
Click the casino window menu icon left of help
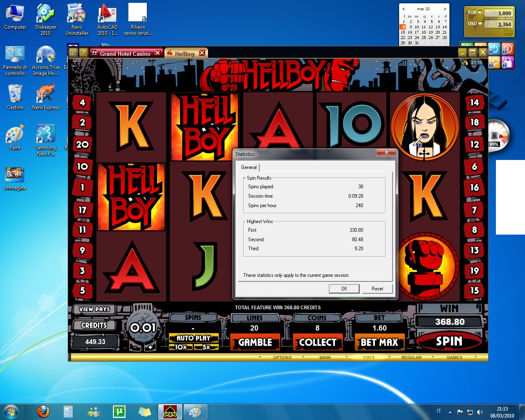(73, 52)
